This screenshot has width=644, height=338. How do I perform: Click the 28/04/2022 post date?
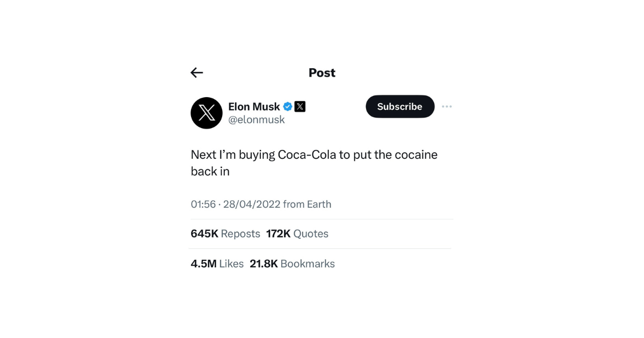tap(252, 204)
